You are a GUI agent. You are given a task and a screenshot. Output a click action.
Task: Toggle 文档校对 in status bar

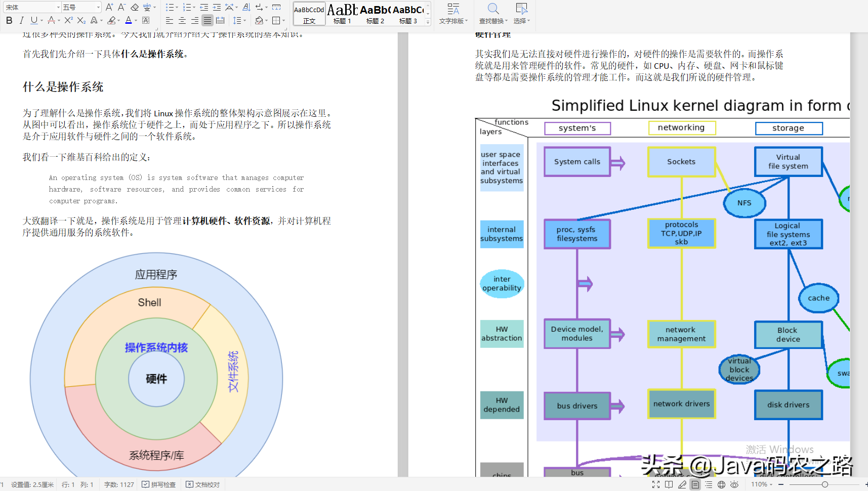[x=203, y=484]
